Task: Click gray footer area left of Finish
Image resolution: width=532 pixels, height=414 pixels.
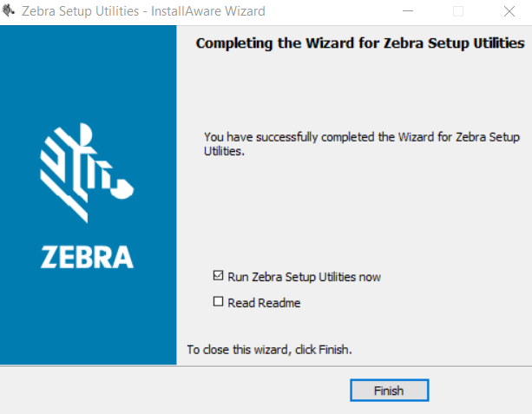Action: [174, 391]
